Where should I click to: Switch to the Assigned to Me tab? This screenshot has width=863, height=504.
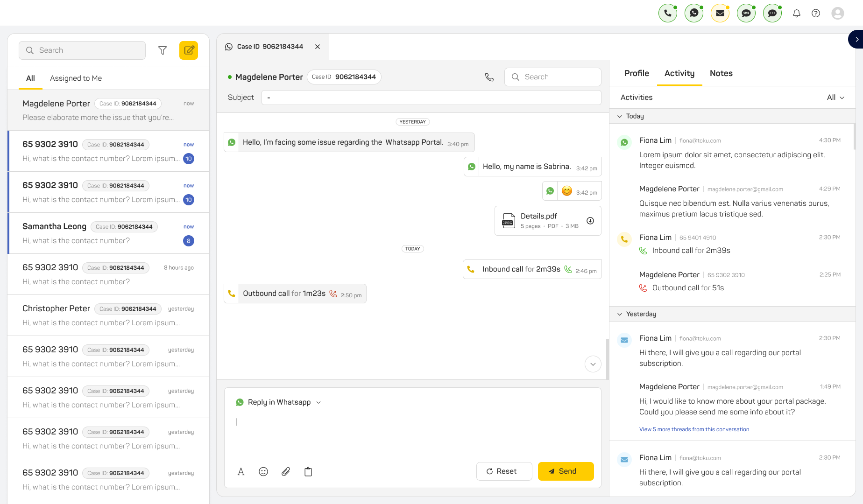[x=76, y=78]
